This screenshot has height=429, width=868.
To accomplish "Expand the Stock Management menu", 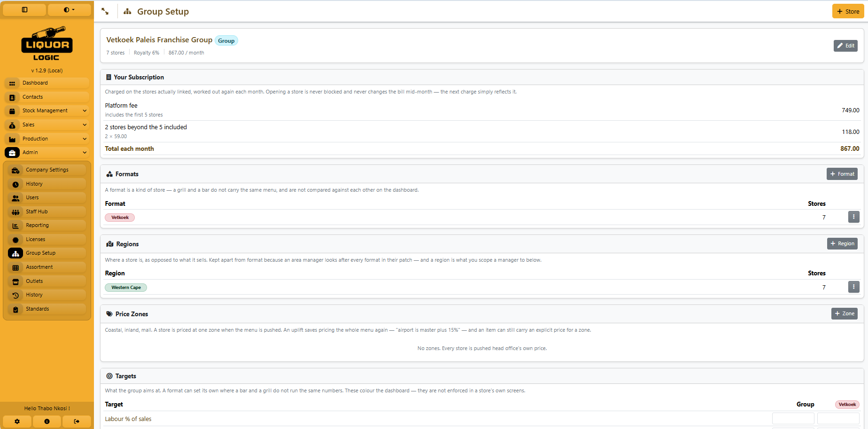I will [46, 110].
